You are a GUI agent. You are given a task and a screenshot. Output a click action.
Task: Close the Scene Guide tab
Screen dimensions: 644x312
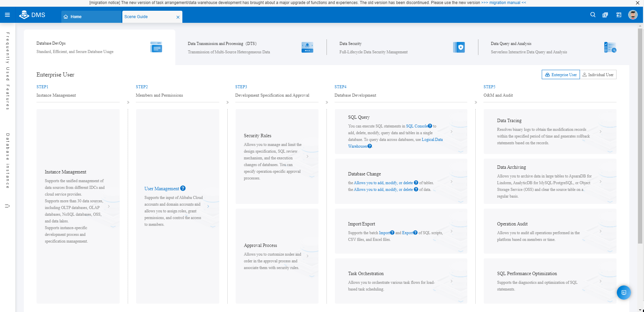pyautogui.click(x=178, y=17)
